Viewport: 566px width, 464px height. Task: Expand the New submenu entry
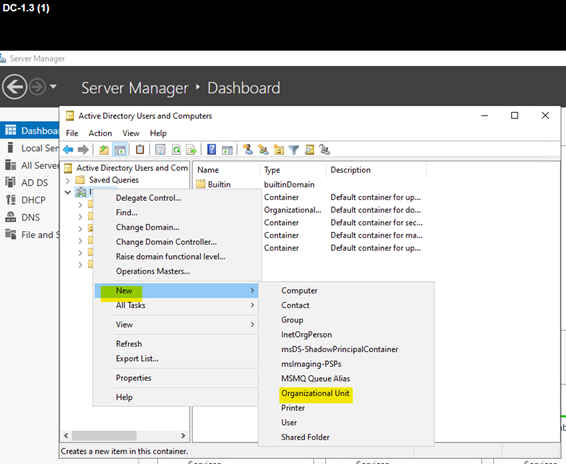click(x=176, y=291)
